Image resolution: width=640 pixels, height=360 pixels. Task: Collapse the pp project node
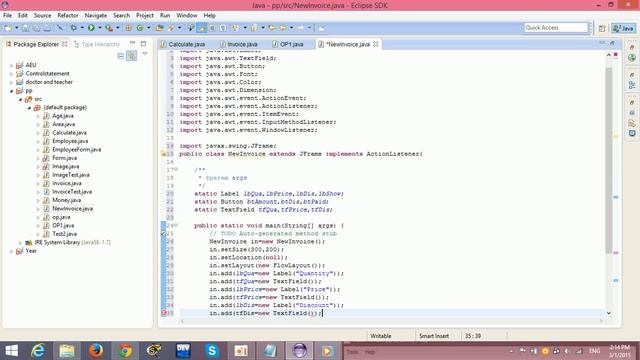pyautogui.click(x=11, y=91)
